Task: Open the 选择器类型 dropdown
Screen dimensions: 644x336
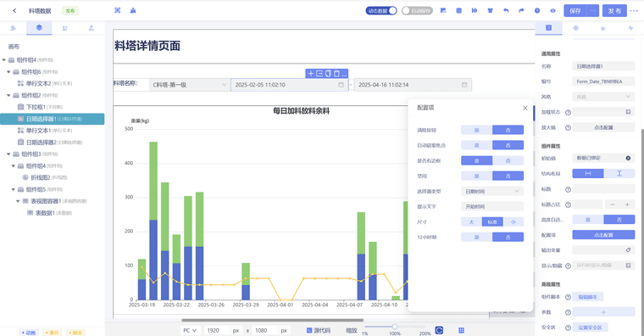Action: pyautogui.click(x=492, y=191)
